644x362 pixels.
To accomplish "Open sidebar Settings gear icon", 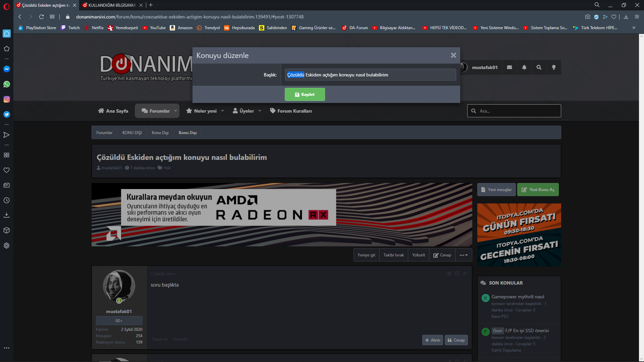I will pos(6,246).
